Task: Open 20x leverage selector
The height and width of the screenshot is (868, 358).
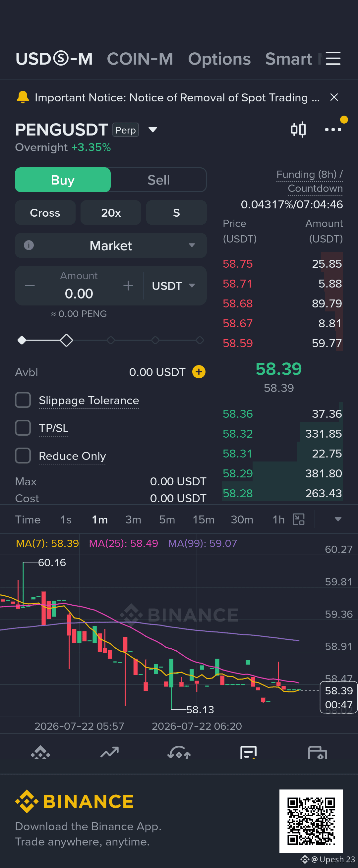Action: (111, 213)
